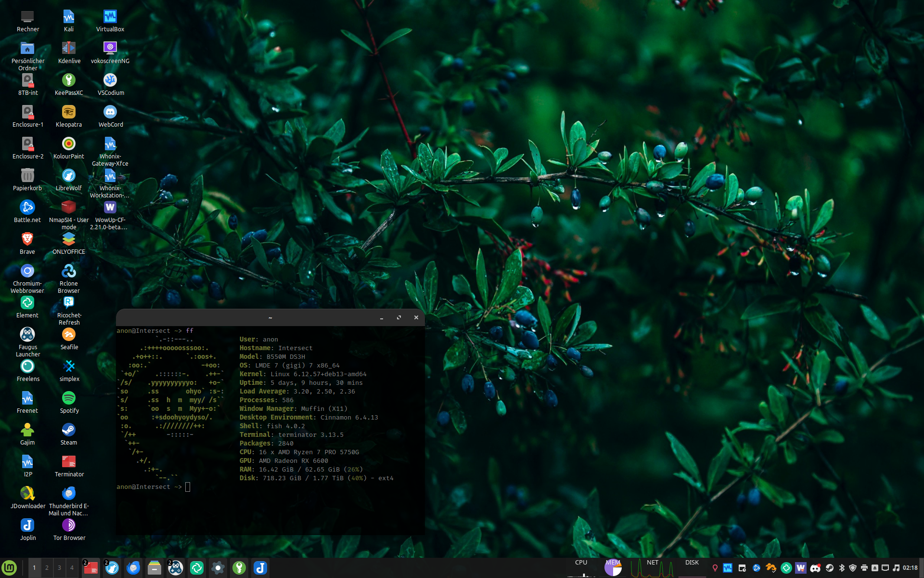Toggle the Bluetooth tray icon
The image size is (924, 578).
coord(842,568)
